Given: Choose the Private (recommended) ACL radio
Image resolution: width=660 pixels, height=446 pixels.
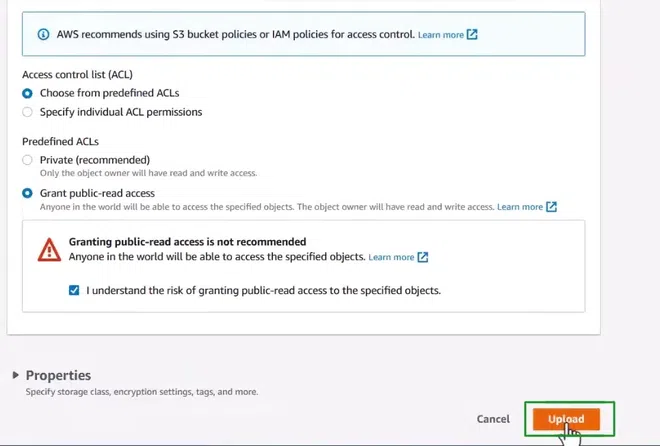Looking at the screenshot, I should coord(28,160).
